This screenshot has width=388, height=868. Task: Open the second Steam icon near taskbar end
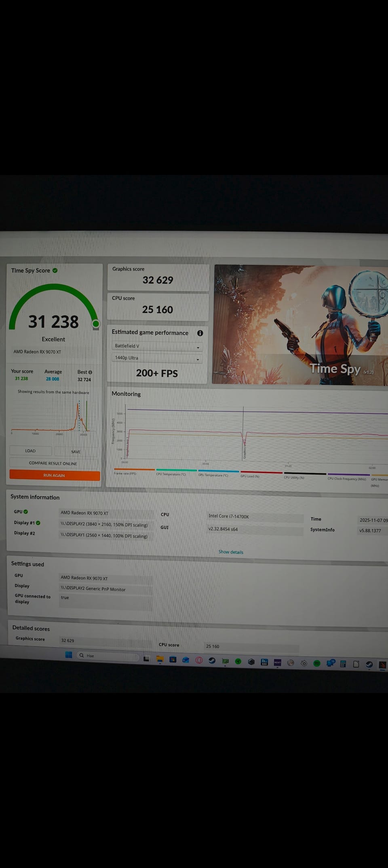coord(369,664)
